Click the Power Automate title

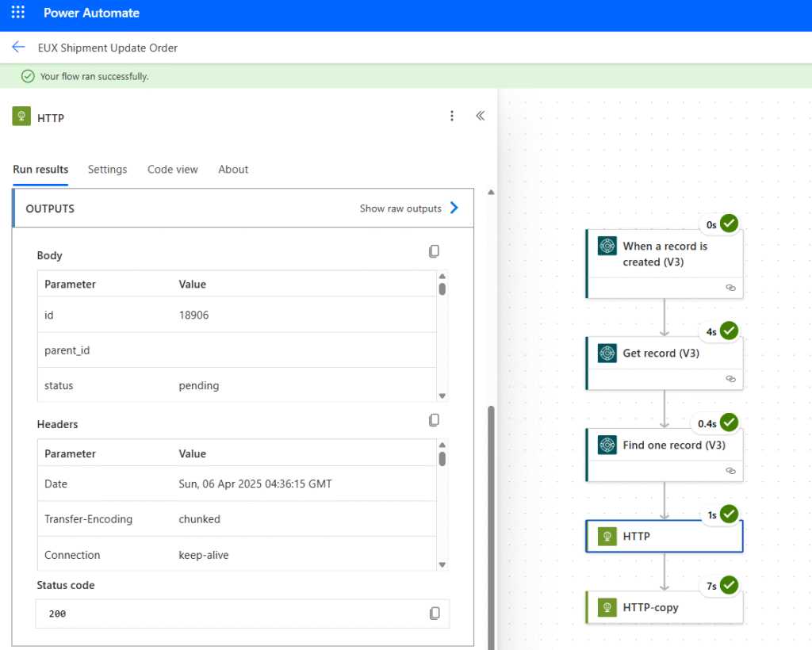(91, 13)
